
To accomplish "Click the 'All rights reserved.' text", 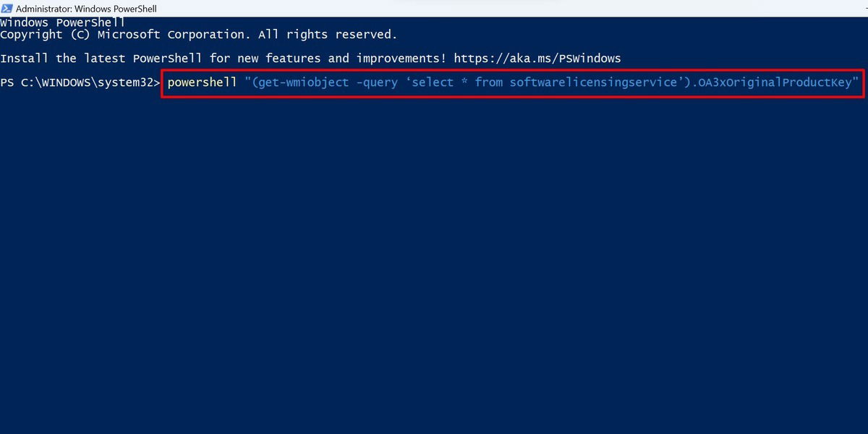I will (x=328, y=35).
